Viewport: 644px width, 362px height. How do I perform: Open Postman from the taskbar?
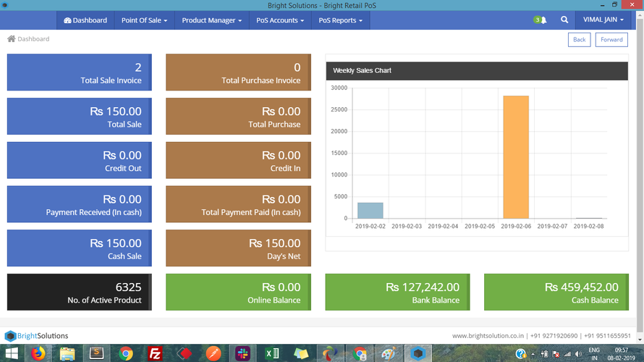pos(213,353)
